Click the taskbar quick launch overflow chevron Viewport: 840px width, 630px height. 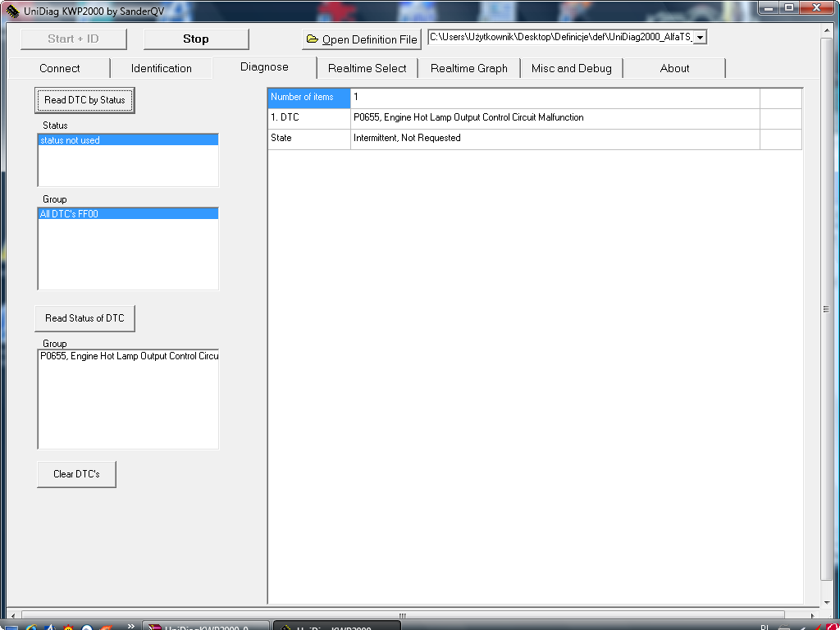click(x=130, y=626)
